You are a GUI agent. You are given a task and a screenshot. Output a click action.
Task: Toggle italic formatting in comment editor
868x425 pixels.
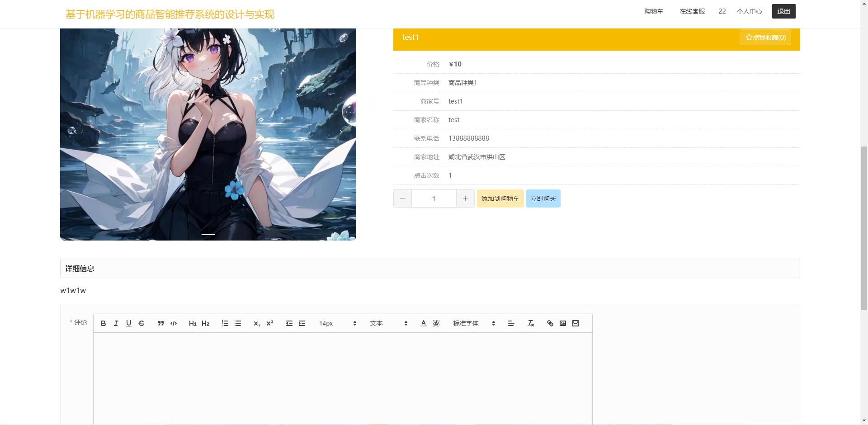click(x=116, y=323)
